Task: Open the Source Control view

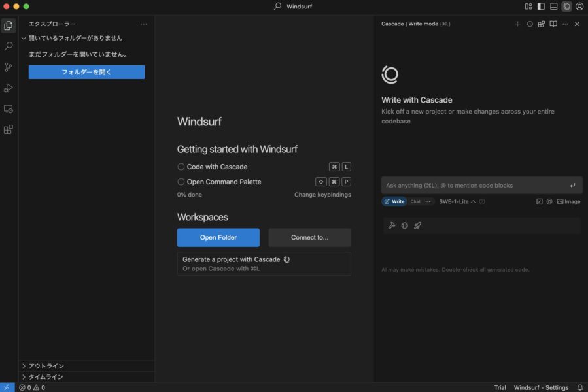Action: point(9,67)
